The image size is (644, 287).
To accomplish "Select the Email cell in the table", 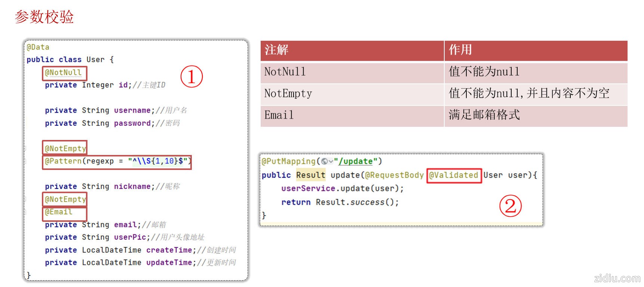I will click(x=279, y=115).
